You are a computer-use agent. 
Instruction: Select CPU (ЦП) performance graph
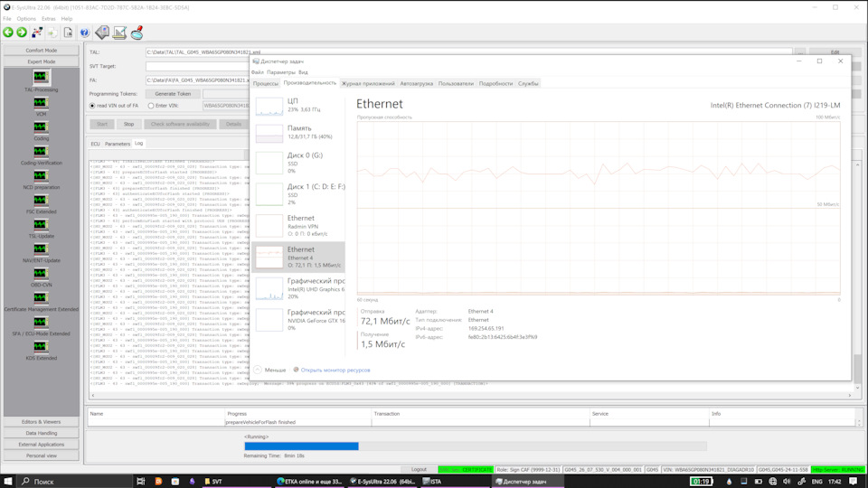point(297,106)
